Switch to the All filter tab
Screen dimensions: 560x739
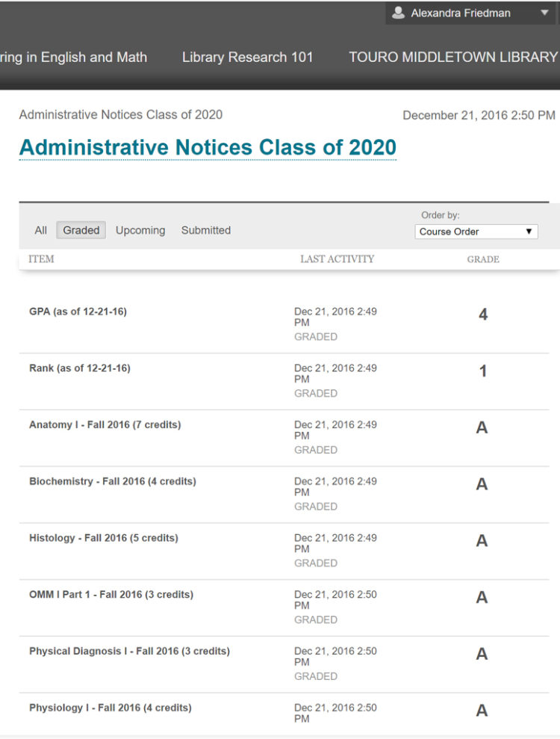tap(40, 230)
